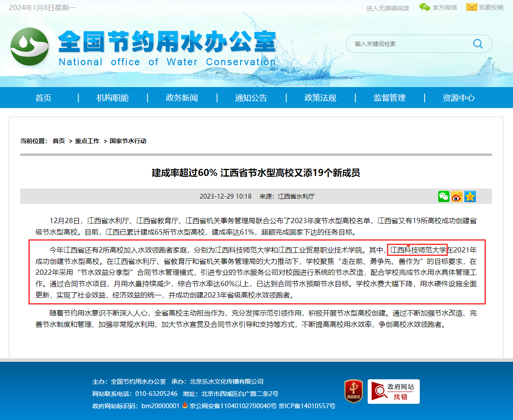Share article to Weibo icon
This screenshot has height=420, width=513.
[457, 196]
